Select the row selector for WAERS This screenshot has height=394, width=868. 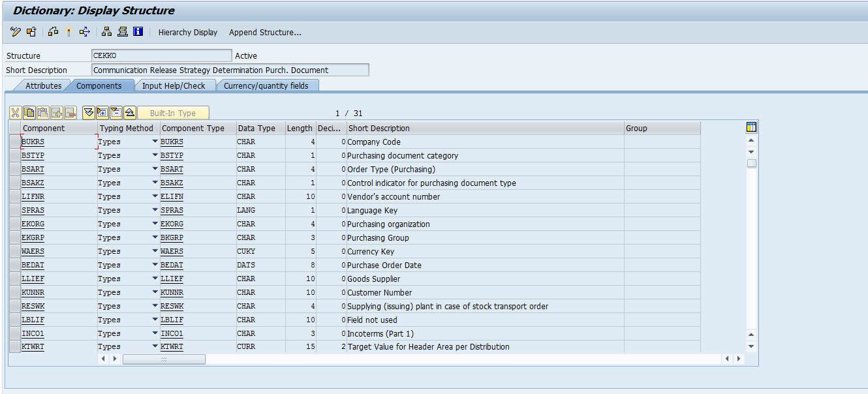[x=14, y=251]
